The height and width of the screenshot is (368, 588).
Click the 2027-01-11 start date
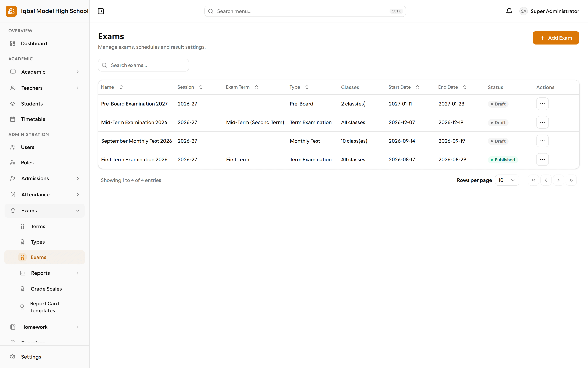tap(400, 104)
